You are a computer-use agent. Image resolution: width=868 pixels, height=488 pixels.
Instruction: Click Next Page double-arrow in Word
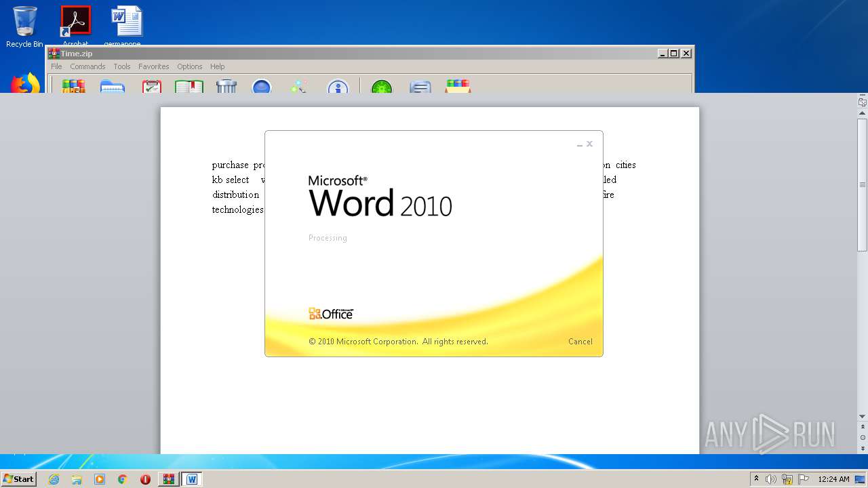coord(863,448)
